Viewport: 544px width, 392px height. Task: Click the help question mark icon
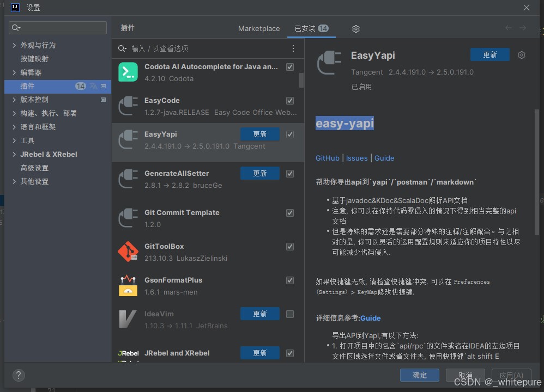19,375
